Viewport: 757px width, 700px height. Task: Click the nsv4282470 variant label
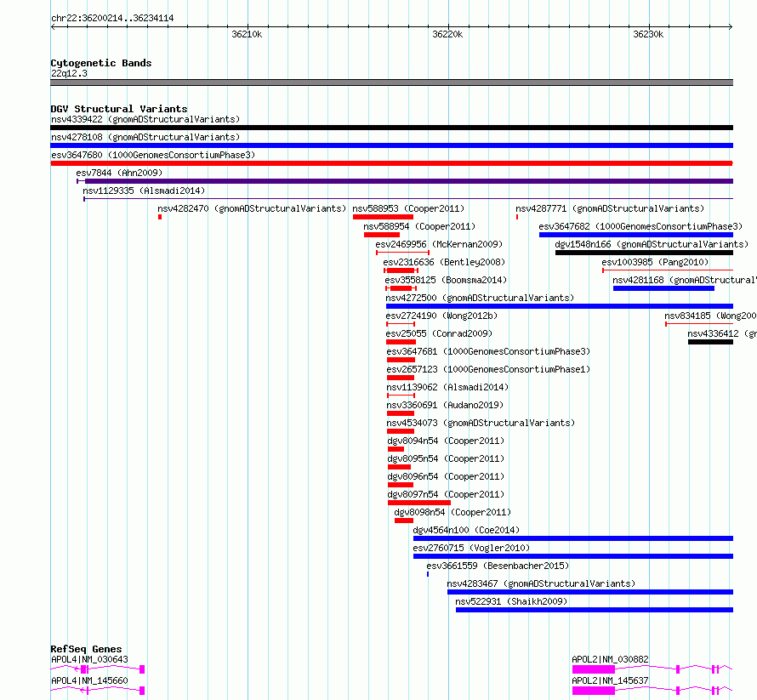point(252,208)
